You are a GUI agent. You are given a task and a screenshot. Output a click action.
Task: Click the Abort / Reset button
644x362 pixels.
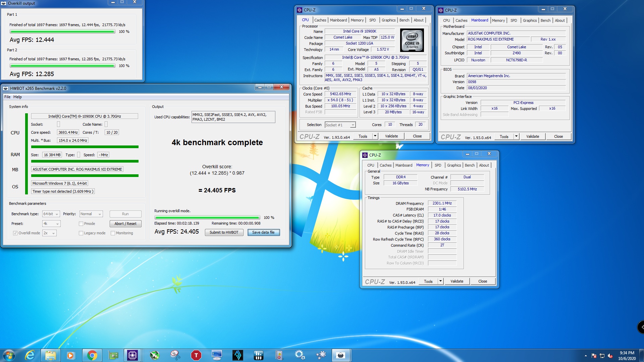pyautogui.click(x=125, y=224)
